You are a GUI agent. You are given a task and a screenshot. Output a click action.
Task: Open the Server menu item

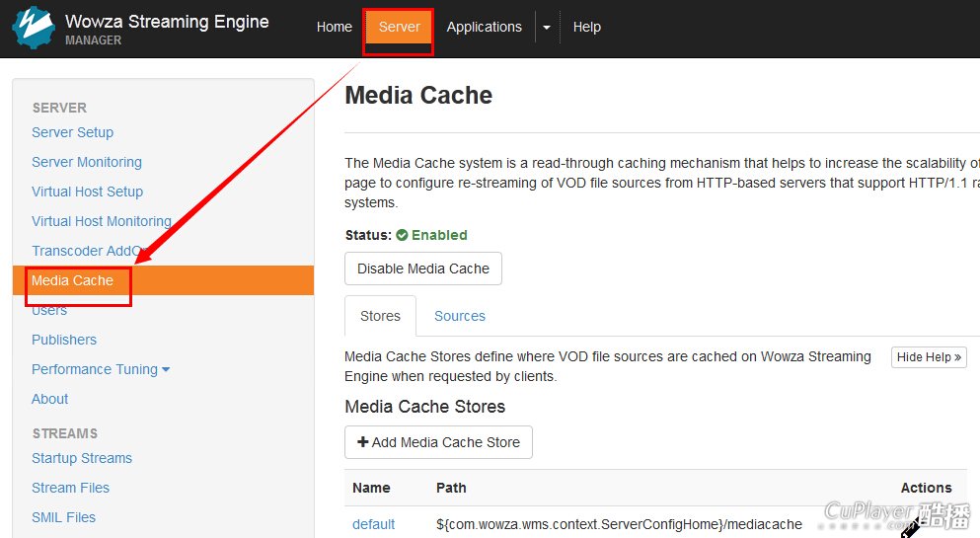399,28
